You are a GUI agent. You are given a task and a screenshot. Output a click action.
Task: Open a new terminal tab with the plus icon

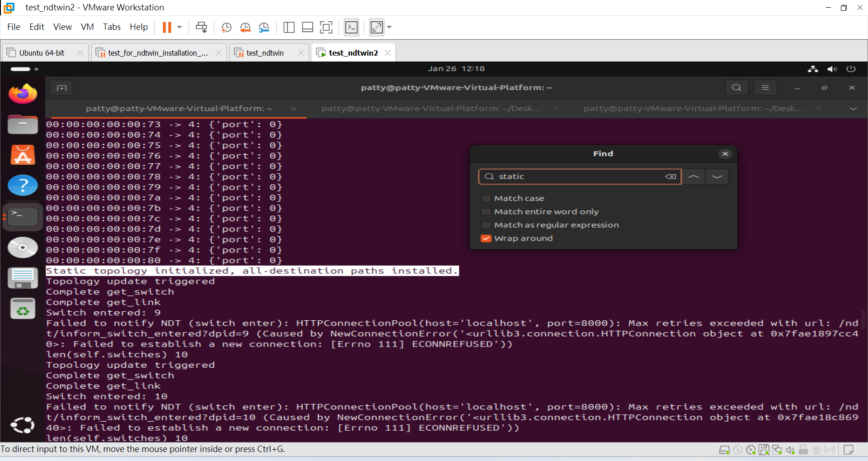click(61, 88)
